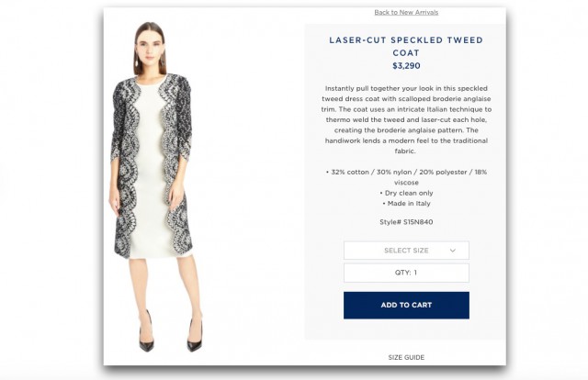Click the Laser-Cut Speckled Tweed Coat title

405,46
